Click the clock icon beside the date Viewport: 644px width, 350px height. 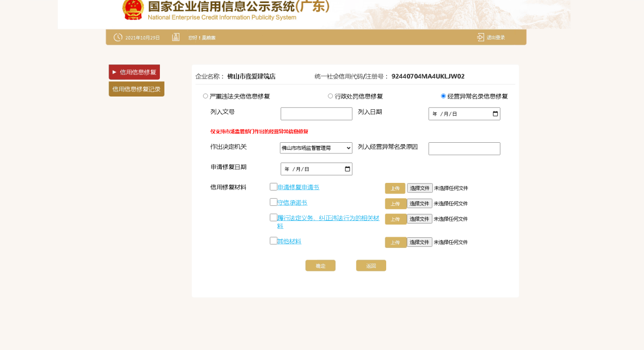(118, 37)
